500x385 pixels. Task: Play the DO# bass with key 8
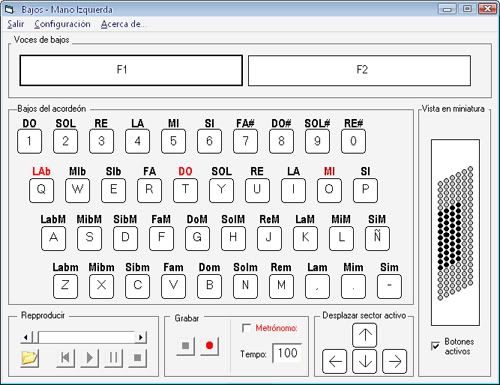pyautogui.click(x=282, y=141)
